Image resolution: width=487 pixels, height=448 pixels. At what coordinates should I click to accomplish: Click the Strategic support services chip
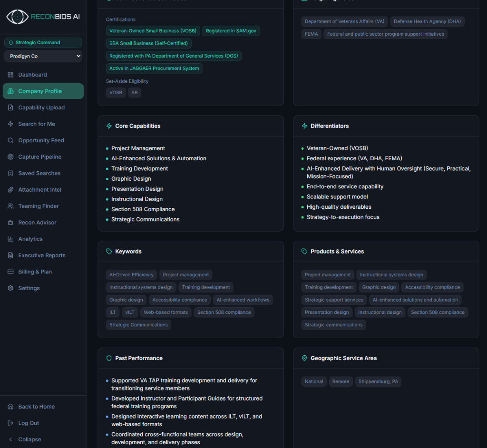(x=334, y=300)
